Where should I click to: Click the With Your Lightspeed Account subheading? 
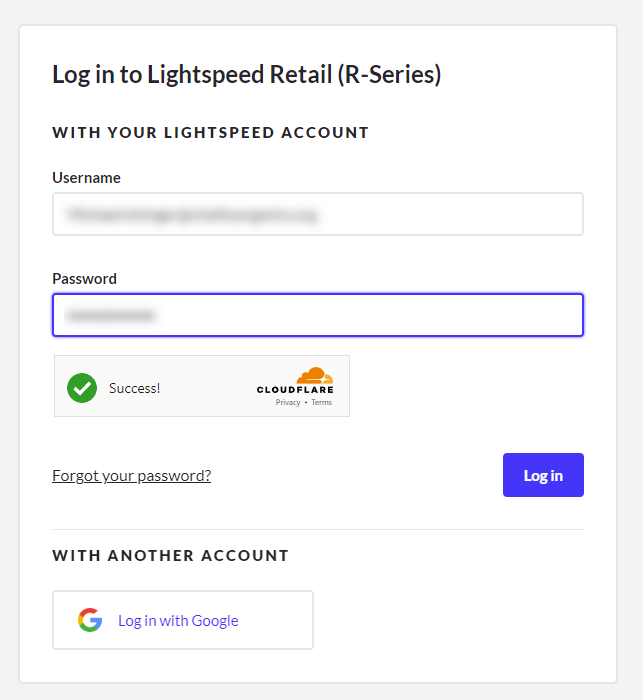click(210, 133)
